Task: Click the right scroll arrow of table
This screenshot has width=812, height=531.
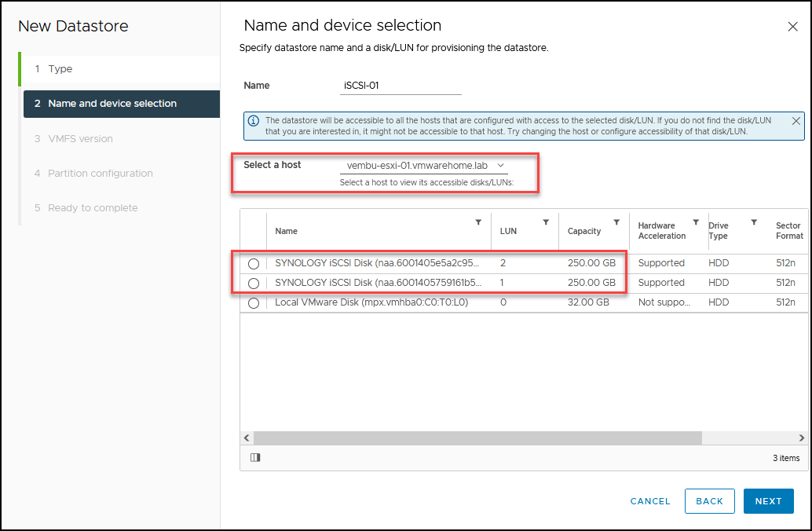Action: 802,438
